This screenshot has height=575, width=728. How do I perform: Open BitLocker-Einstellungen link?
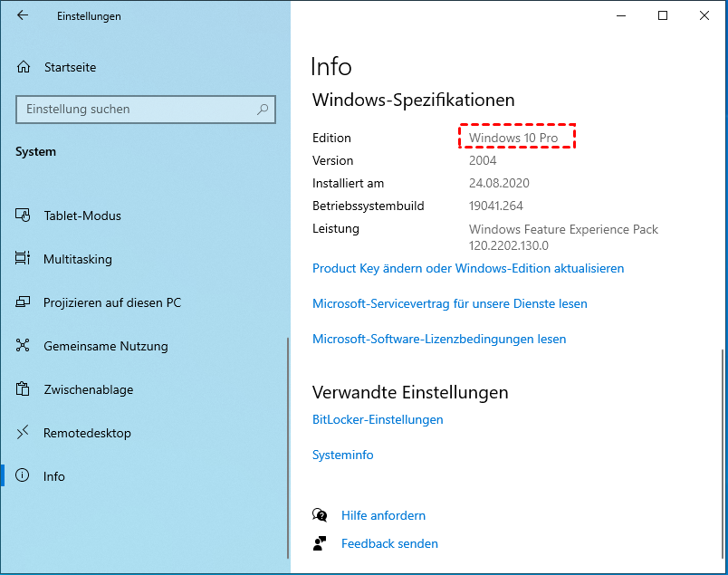pyautogui.click(x=378, y=419)
